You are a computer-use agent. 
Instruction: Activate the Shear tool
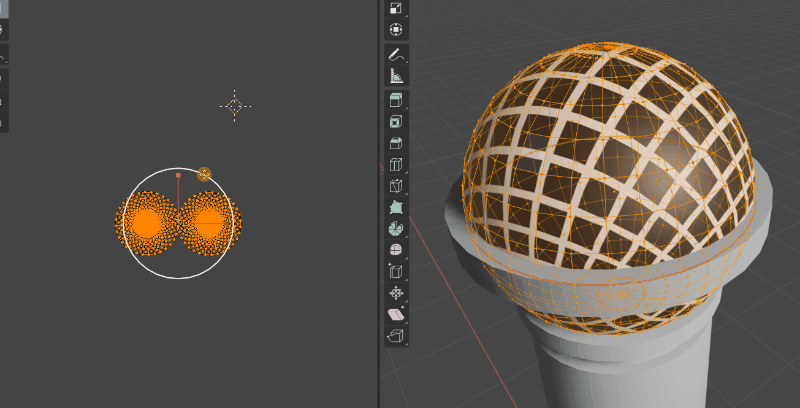coord(396,314)
